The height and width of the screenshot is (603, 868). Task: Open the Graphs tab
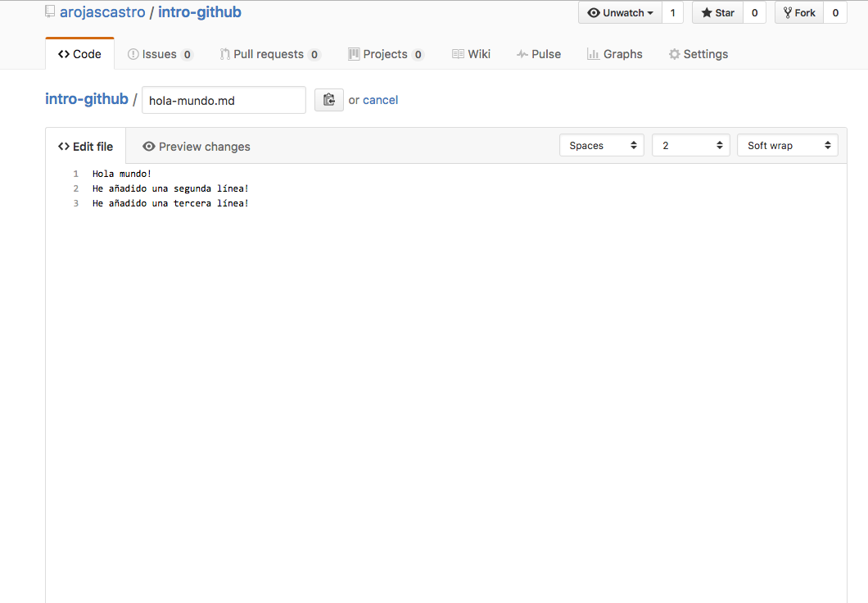[614, 54]
